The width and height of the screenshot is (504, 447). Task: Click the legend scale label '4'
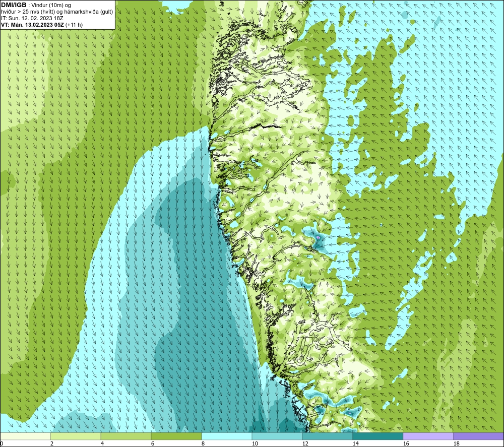click(102, 443)
